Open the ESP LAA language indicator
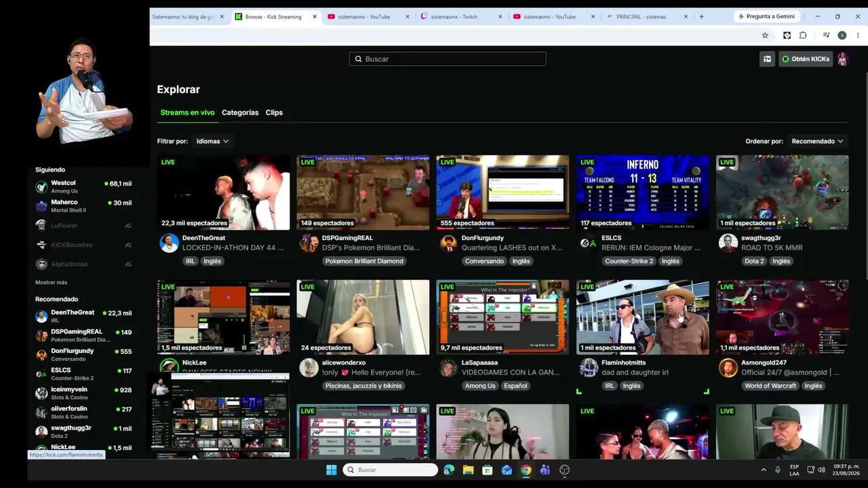Viewport: 868px width, 488px height. pyautogui.click(x=794, y=470)
